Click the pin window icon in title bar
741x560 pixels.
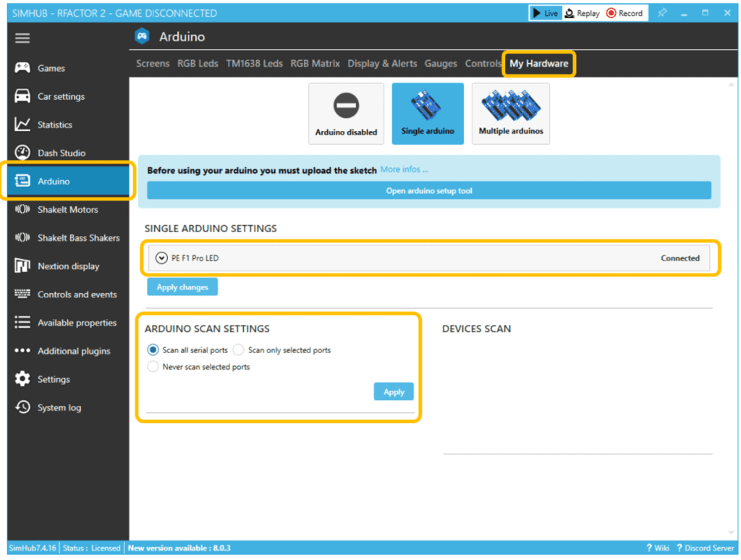click(662, 13)
